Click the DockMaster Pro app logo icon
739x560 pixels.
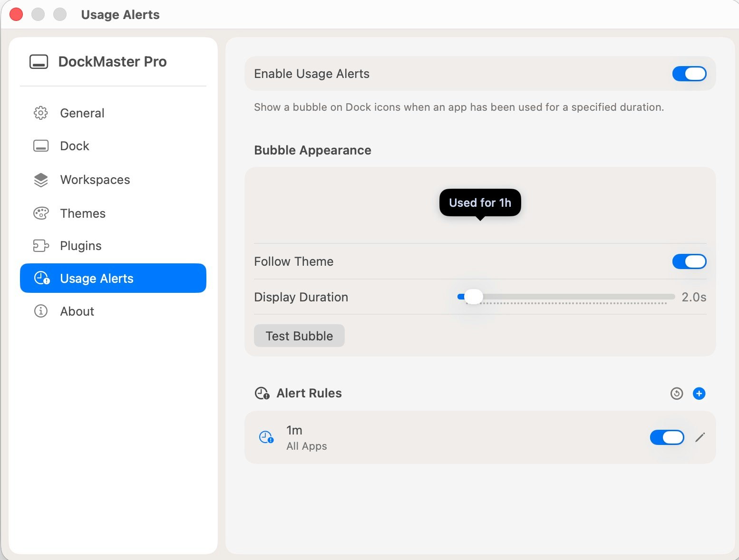point(39,62)
